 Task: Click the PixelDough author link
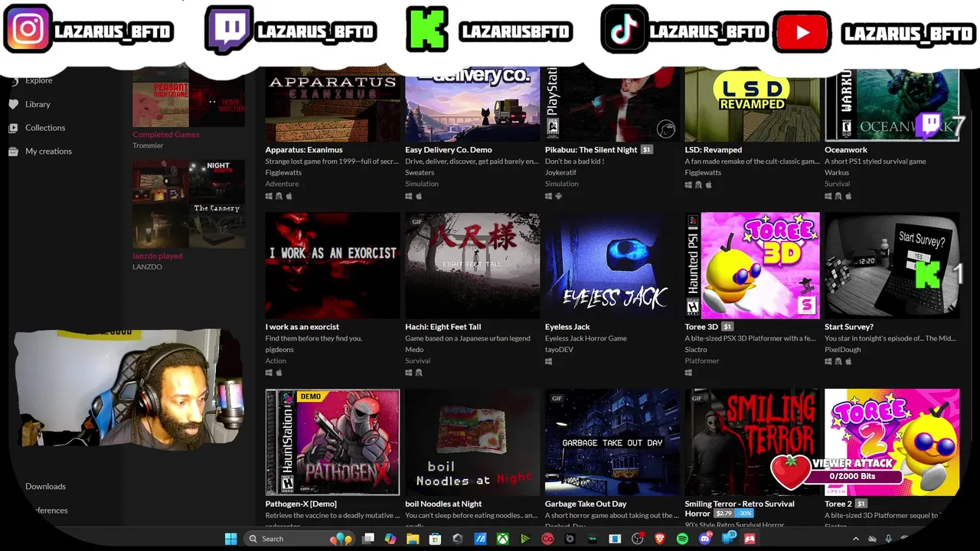point(842,350)
